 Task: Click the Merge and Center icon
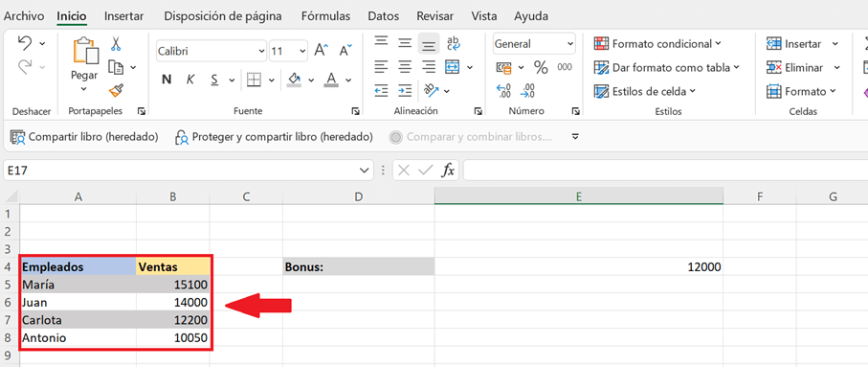click(453, 67)
